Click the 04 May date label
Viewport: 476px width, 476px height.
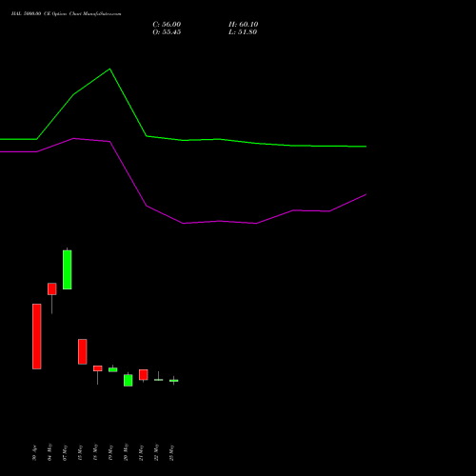(x=50, y=452)
